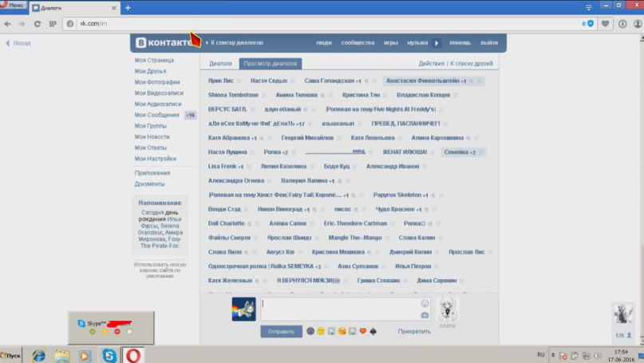
Task: Go back via К списку диалогов
Action: tap(235, 43)
